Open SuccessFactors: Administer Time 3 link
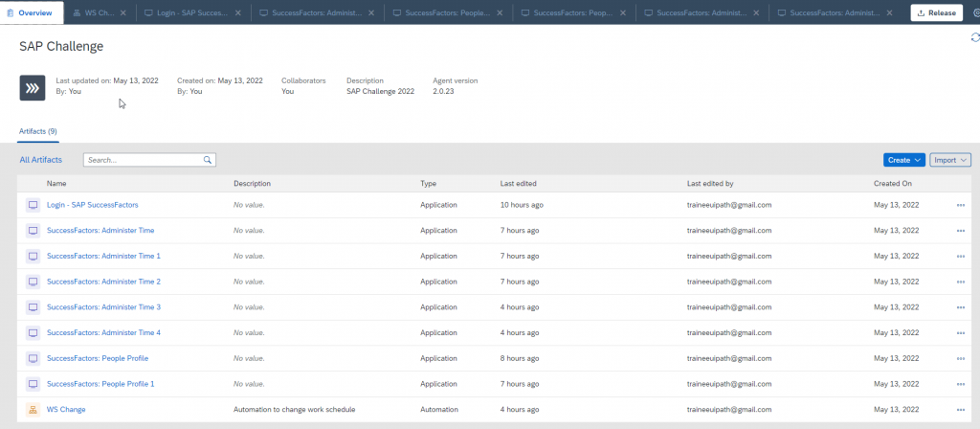The width and height of the screenshot is (980, 429). pyautogui.click(x=103, y=307)
